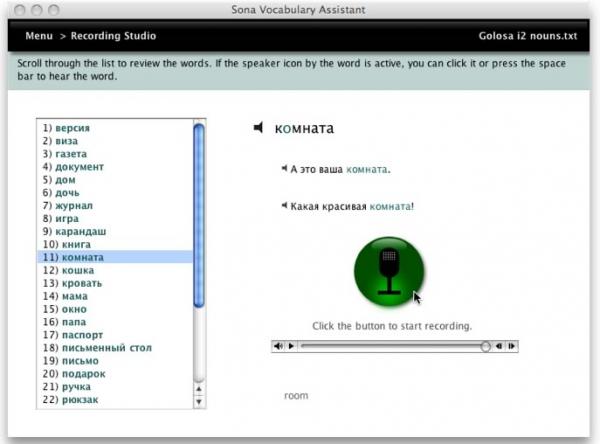This screenshot has height=444, width=600.
Task: Click the Recording Studio breadcrumb
Action: pyautogui.click(x=113, y=36)
